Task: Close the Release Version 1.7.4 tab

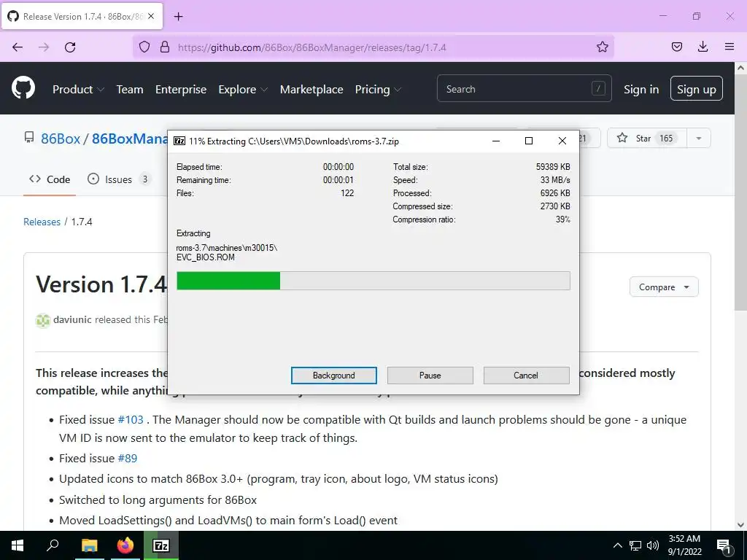Action: (x=151, y=16)
